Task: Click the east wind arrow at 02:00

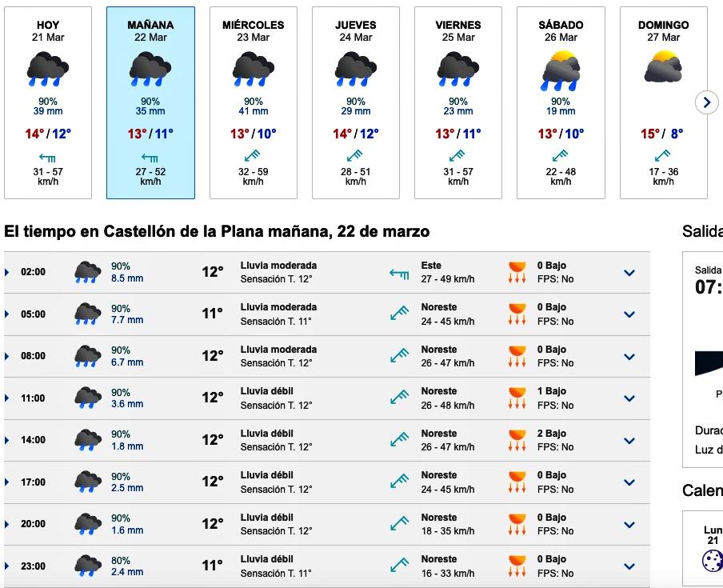Action: click(x=399, y=273)
